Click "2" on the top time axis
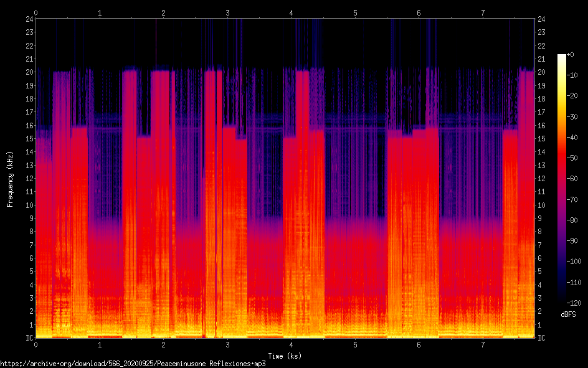 [x=163, y=13]
